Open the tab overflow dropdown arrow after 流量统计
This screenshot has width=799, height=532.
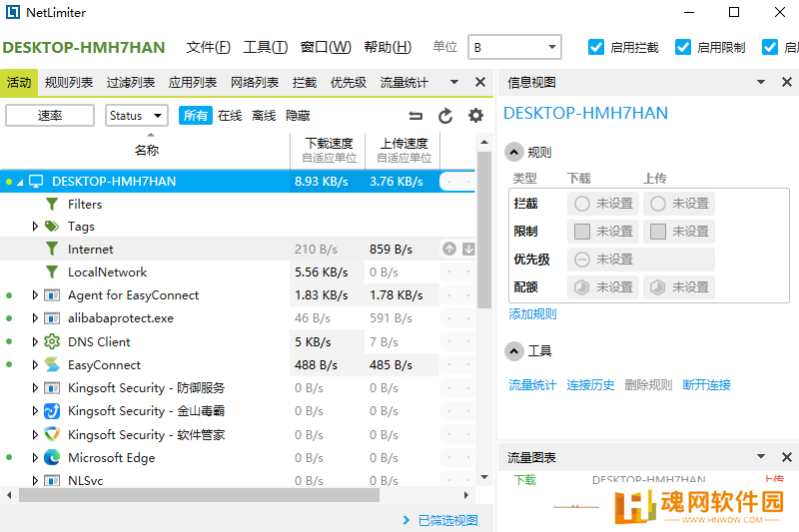point(454,82)
